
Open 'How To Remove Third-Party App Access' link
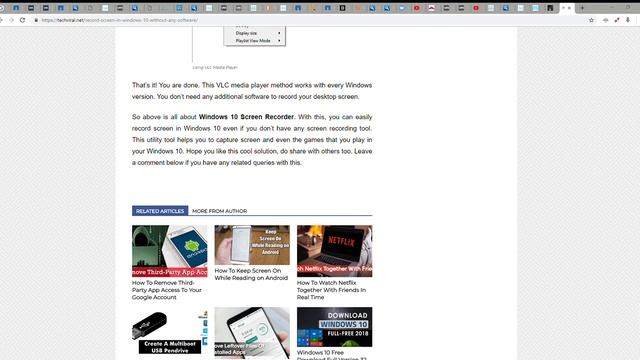(x=167, y=290)
